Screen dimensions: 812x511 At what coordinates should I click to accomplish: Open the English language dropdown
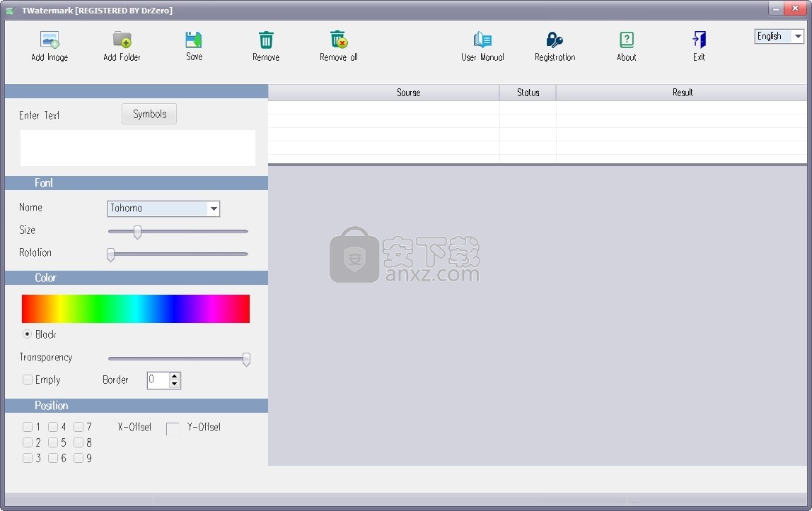tap(779, 36)
